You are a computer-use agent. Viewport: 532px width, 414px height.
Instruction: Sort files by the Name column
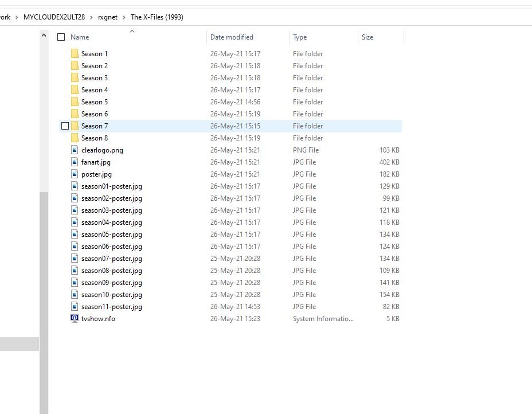click(80, 37)
